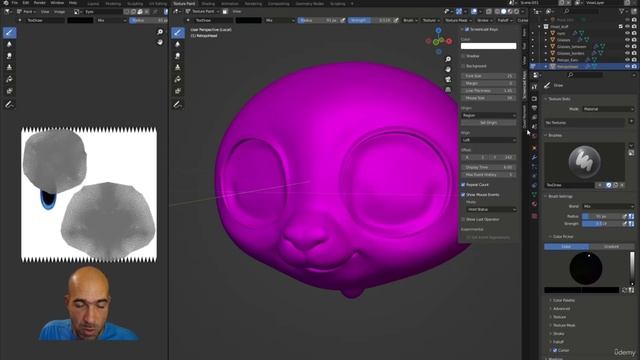Open the Material properties tab icon
Image resolution: width=640 pixels, height=360 pixels.
tap(534, 204)
